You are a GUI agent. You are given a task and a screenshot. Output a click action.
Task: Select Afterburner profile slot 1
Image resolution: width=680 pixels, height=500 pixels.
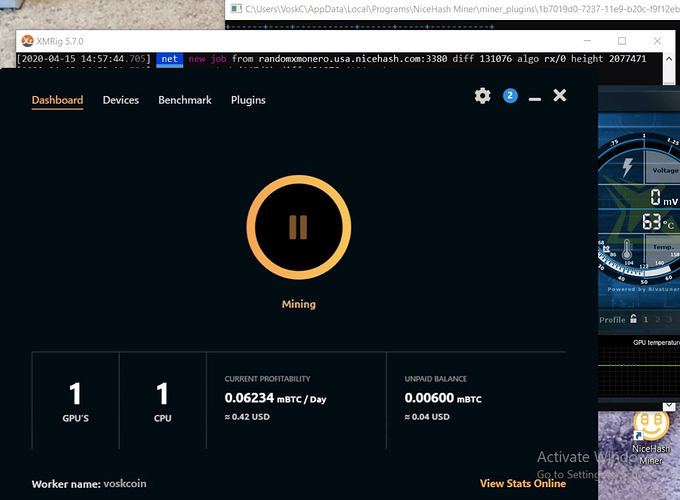point(645,320)
